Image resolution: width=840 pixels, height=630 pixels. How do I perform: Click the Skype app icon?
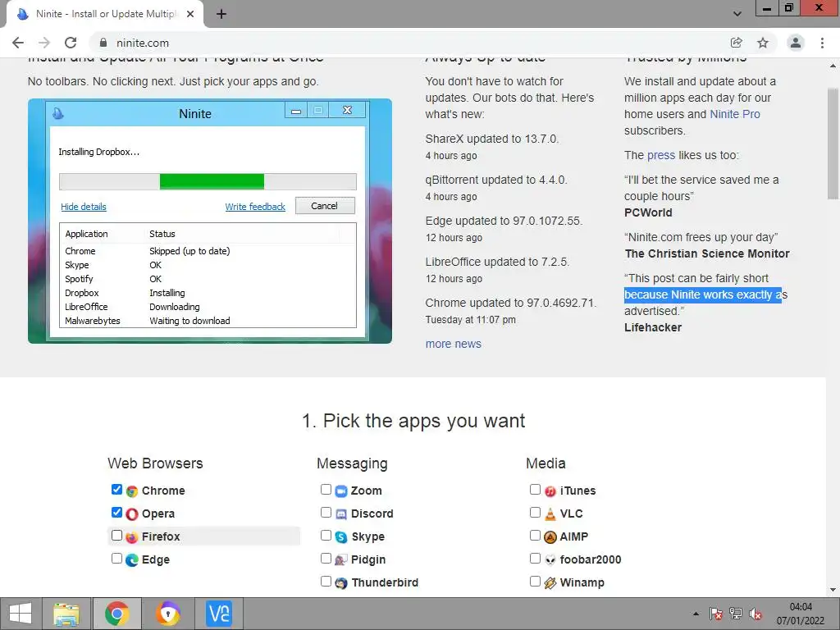point(341,536)
